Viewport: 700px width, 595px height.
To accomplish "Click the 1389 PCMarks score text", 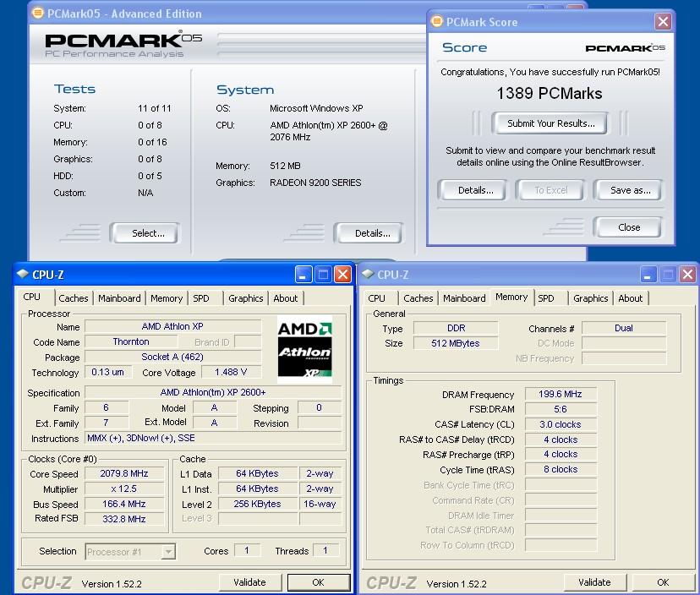I will [550, 93].
